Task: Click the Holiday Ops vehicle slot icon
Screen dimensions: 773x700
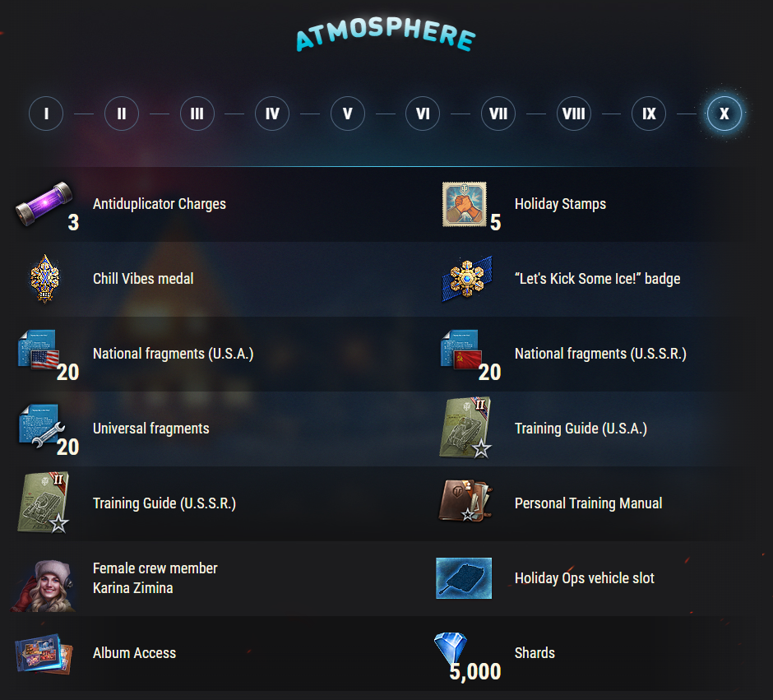Action: pos(464,578)
